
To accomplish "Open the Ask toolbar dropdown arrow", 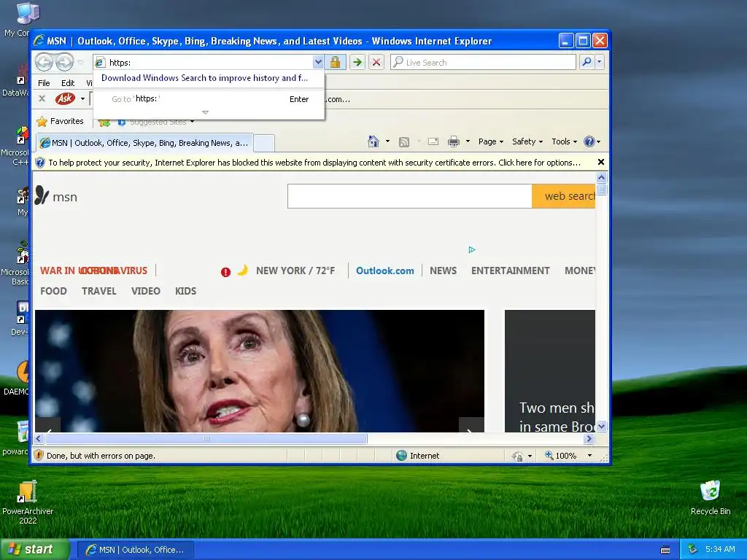I will click(x=82, y=99).
